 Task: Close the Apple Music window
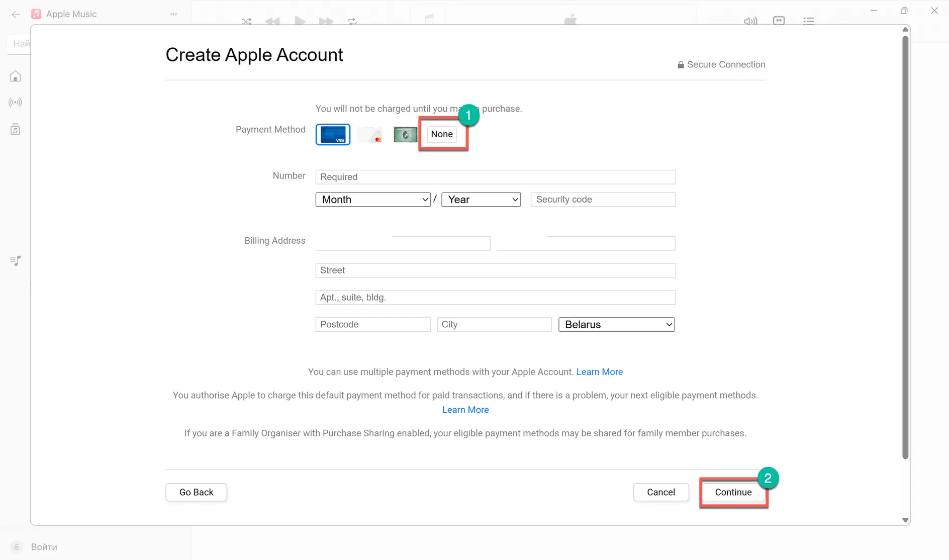pyautogui.click(x=934, y=11)
